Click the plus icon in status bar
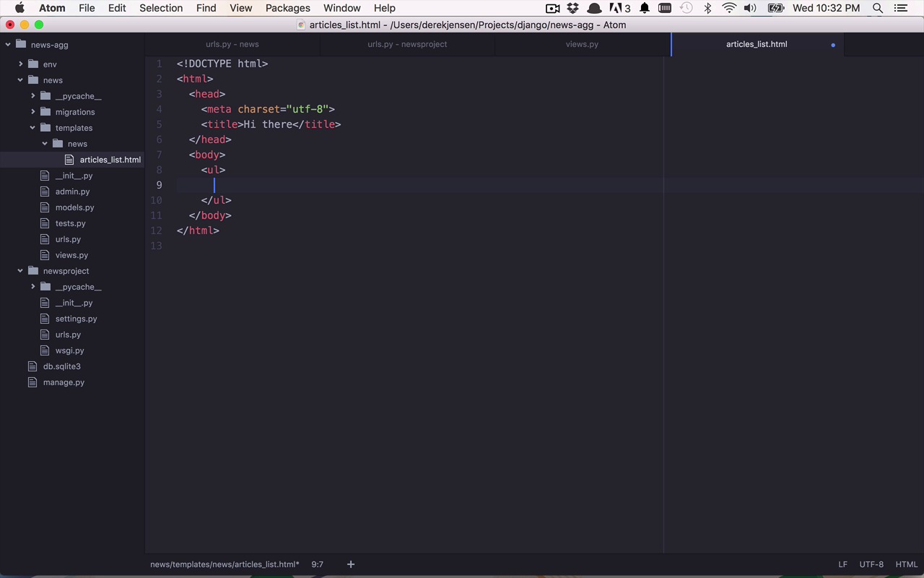Viewport: 924px width, 578px height. tap(351, 564)
